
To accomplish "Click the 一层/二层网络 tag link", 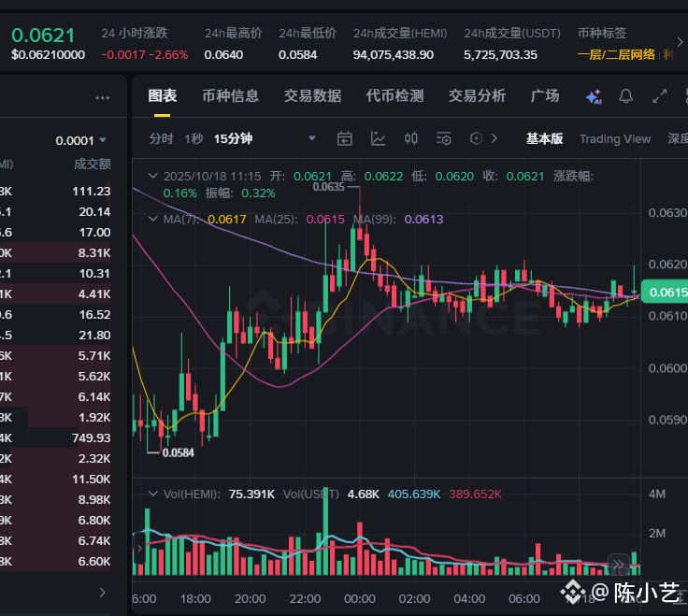I will point(616,55).
